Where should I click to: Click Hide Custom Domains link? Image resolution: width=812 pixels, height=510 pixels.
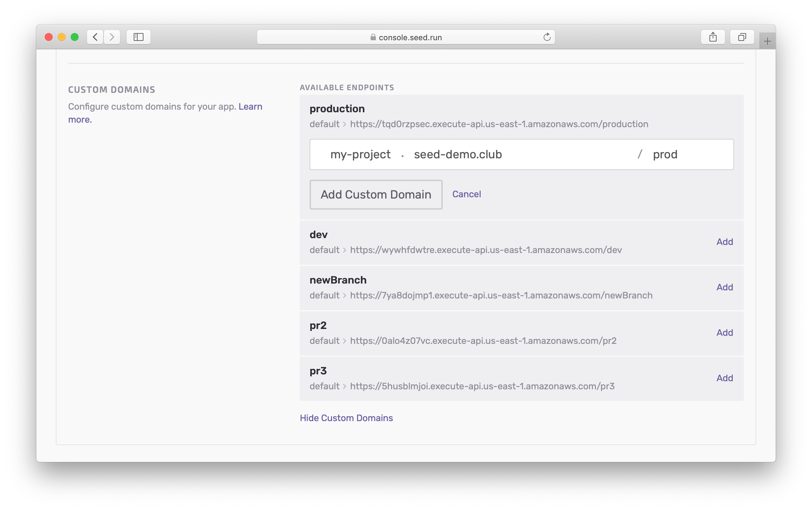coord(346,418)
